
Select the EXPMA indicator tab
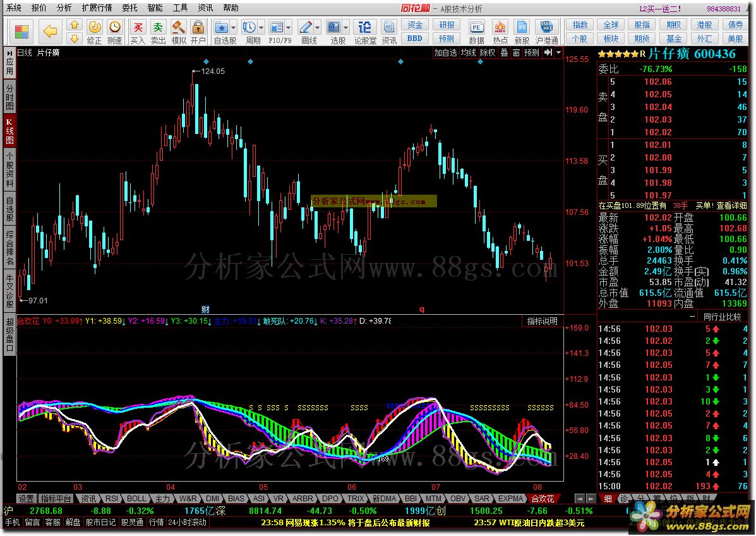[510, 498]
